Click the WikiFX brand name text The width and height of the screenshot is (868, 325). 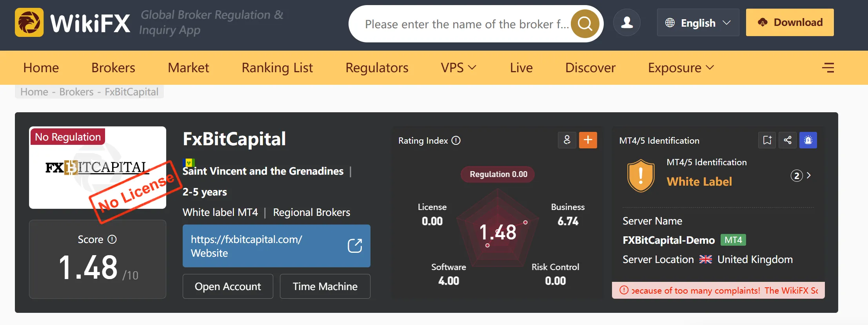pyautogui.click(x=90, y=23)
